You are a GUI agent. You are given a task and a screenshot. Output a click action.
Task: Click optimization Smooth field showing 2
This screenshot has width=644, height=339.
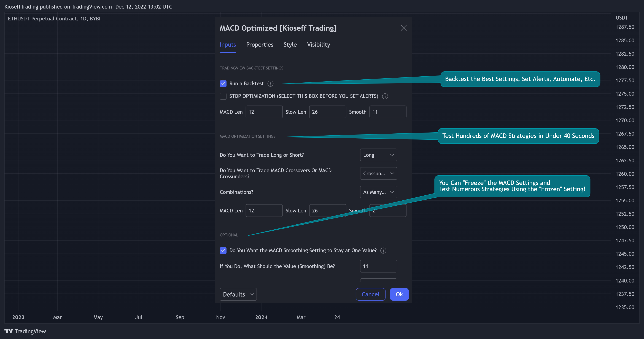388,211
